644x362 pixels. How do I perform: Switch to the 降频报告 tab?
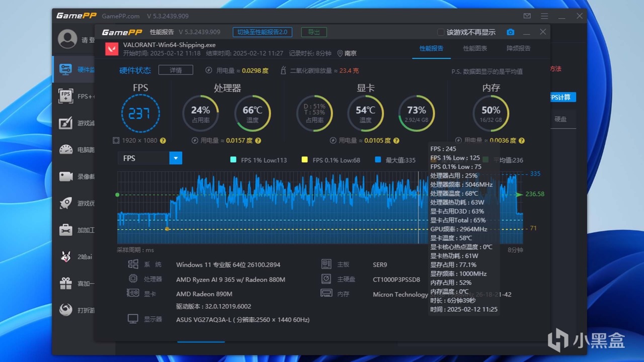coord(518,48)
